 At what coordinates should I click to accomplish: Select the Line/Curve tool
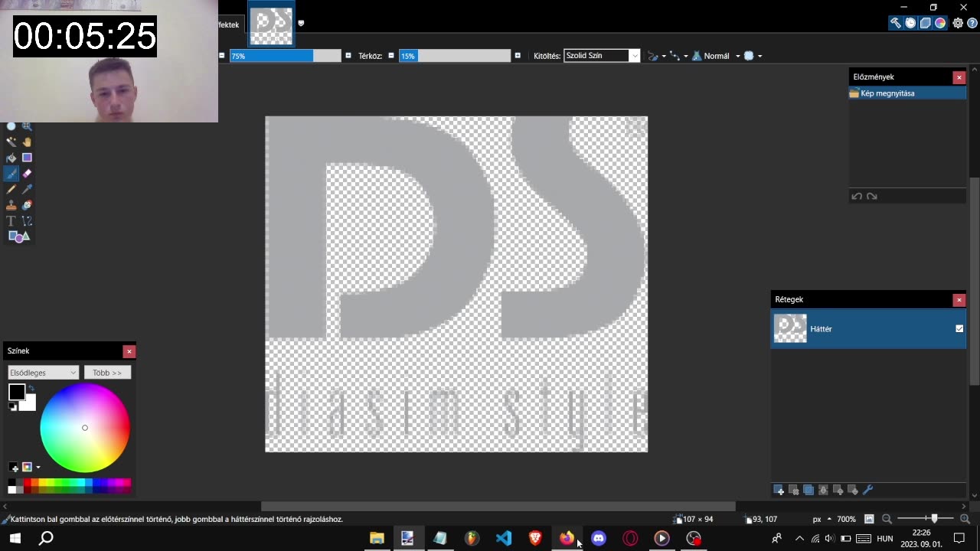(x=27, y=221)
